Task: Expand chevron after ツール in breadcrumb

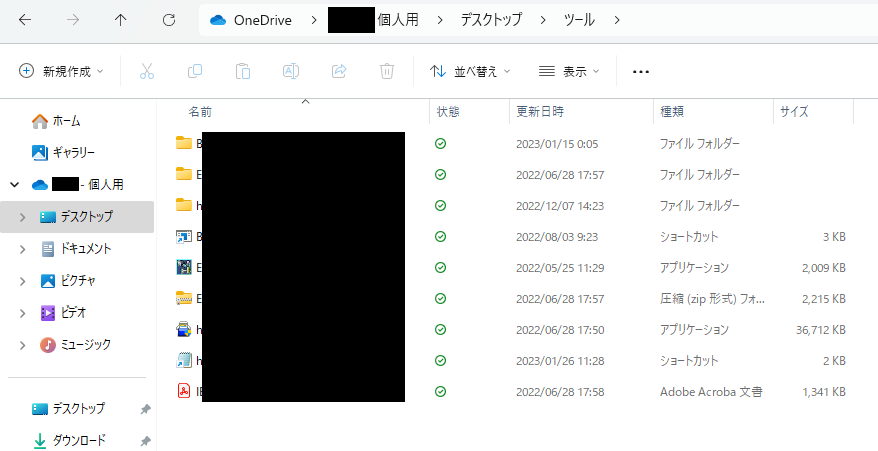Action: (617, 21)
